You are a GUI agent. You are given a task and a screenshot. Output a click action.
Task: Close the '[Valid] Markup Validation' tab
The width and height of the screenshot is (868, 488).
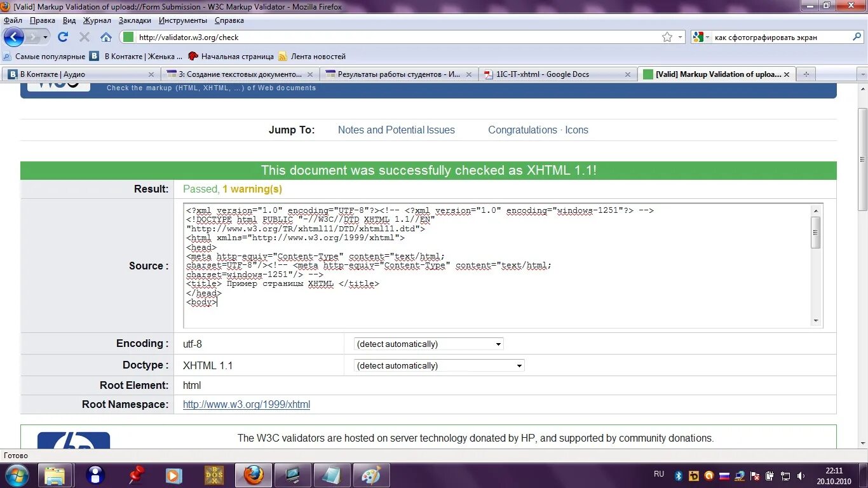click(787, 74)
